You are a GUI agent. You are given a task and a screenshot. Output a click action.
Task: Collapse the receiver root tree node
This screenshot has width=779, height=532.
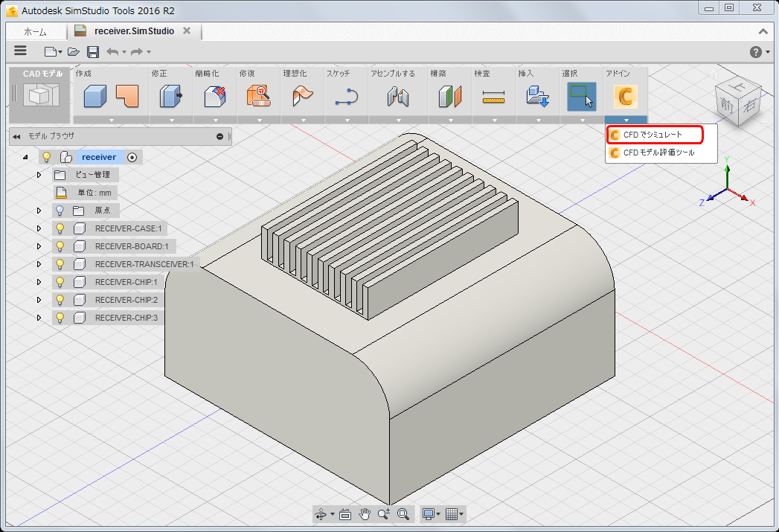pos(25,157)
